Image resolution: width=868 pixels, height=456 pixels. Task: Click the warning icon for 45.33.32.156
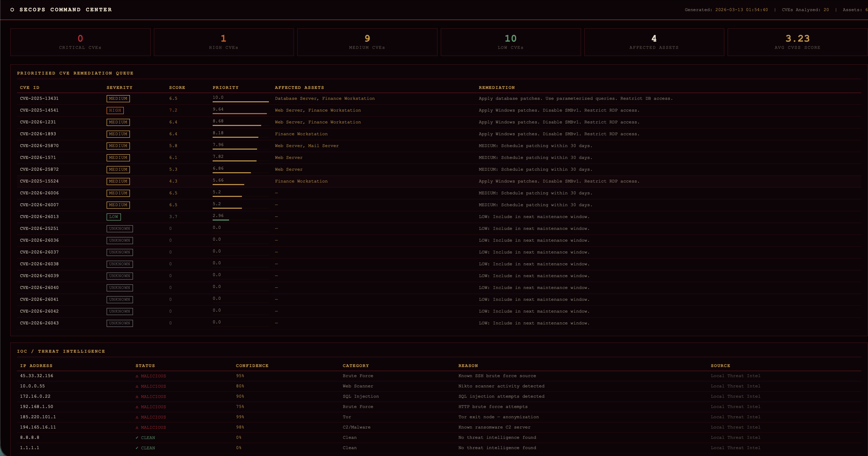click(137, 376)
